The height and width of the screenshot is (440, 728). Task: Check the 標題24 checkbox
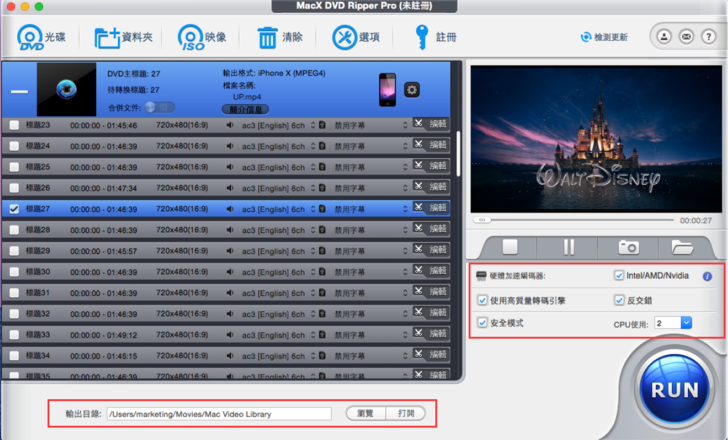pyautogui.click(x=14, y=146)
